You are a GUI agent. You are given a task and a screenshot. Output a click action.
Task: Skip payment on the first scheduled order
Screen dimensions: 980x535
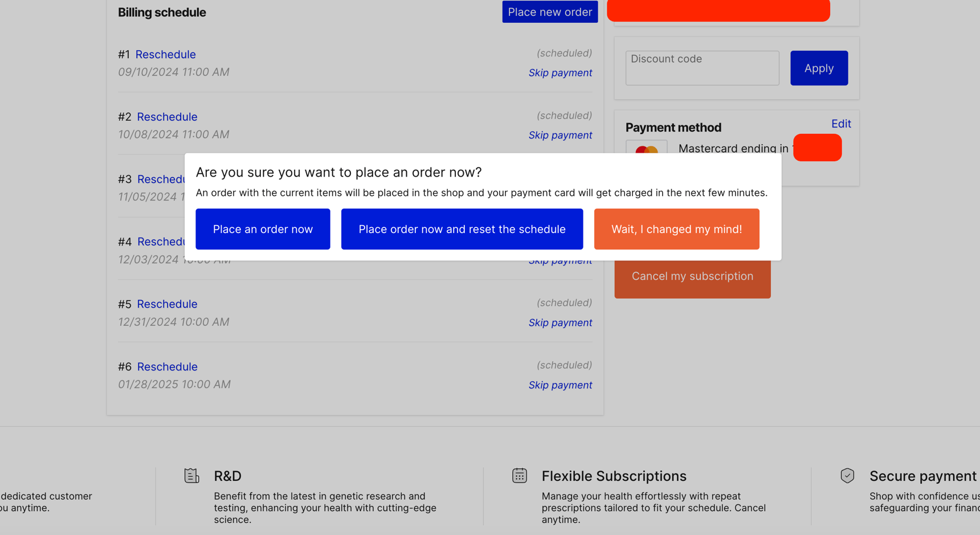[x=560, y=72]
